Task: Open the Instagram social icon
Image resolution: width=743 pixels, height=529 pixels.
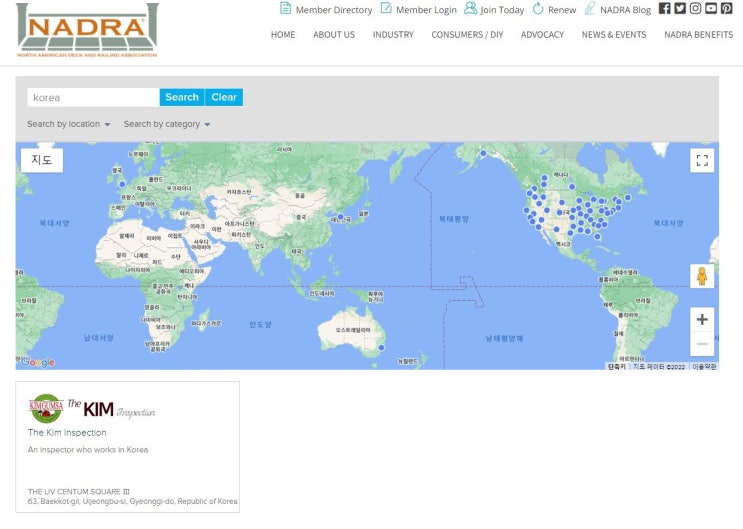Action: (695, 9)
